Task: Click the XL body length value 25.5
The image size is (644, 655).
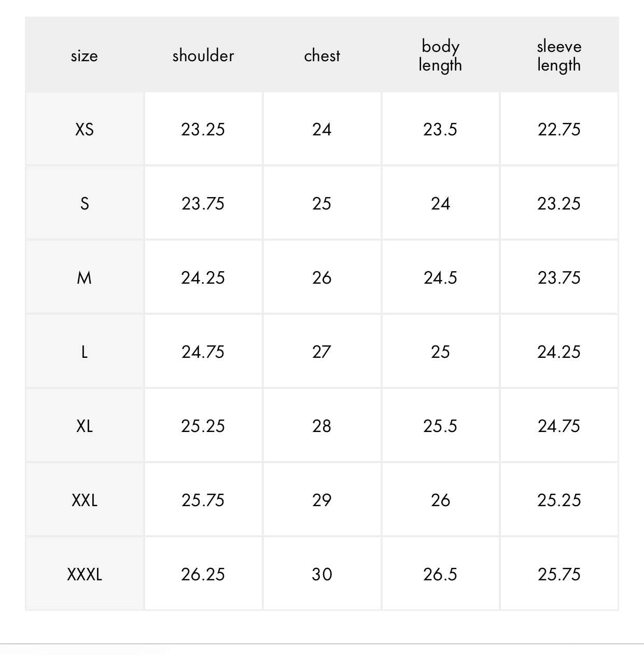Action: [440, 426]
